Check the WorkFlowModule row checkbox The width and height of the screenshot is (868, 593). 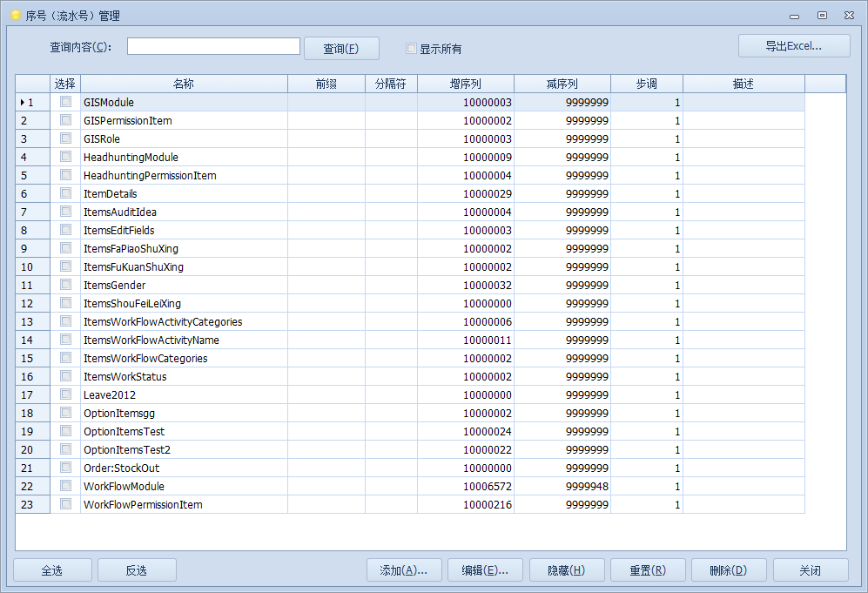click(66, 486)
